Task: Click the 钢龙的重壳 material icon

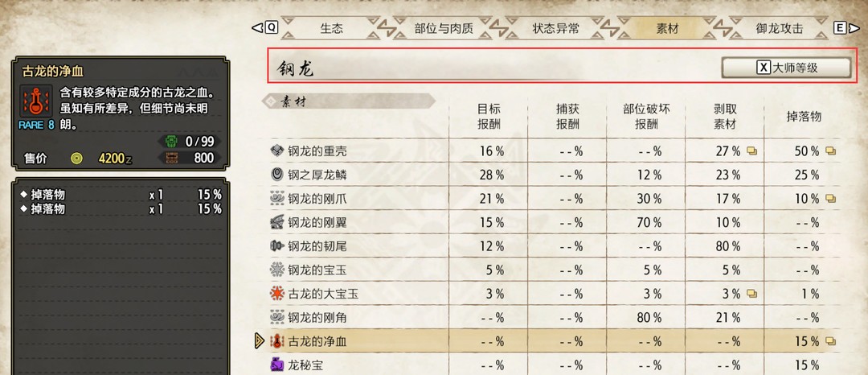Action: pos(276,150)
